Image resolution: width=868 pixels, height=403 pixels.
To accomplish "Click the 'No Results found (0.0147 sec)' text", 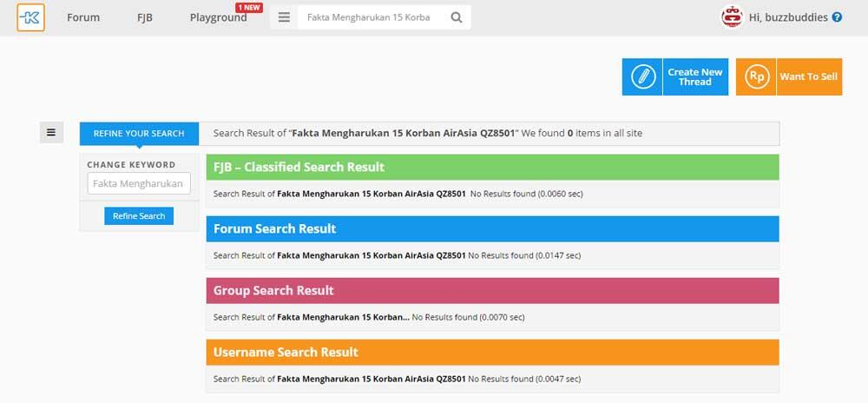I will [524, 255].
